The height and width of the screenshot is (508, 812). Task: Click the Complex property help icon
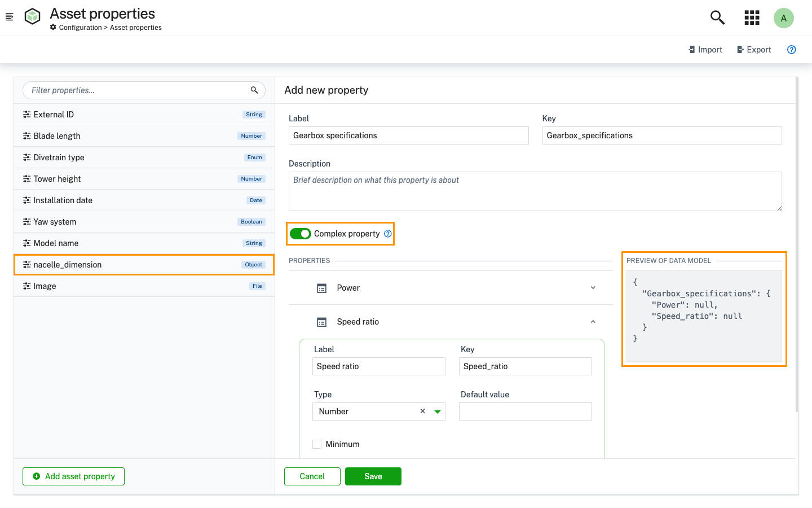click(388, 234)
